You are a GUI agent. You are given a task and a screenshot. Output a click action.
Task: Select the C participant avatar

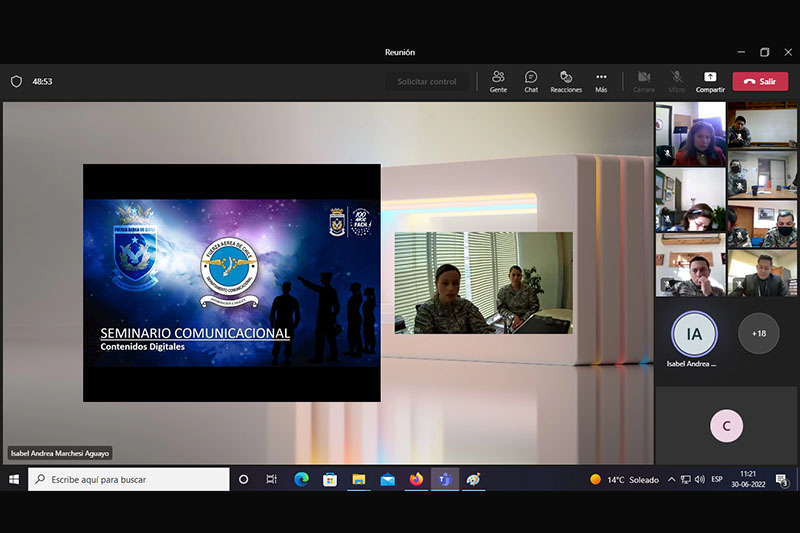click(727, 426)
